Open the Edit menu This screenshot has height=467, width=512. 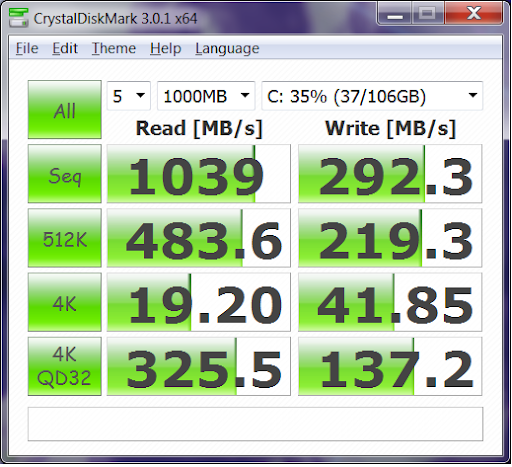(65, 49)
